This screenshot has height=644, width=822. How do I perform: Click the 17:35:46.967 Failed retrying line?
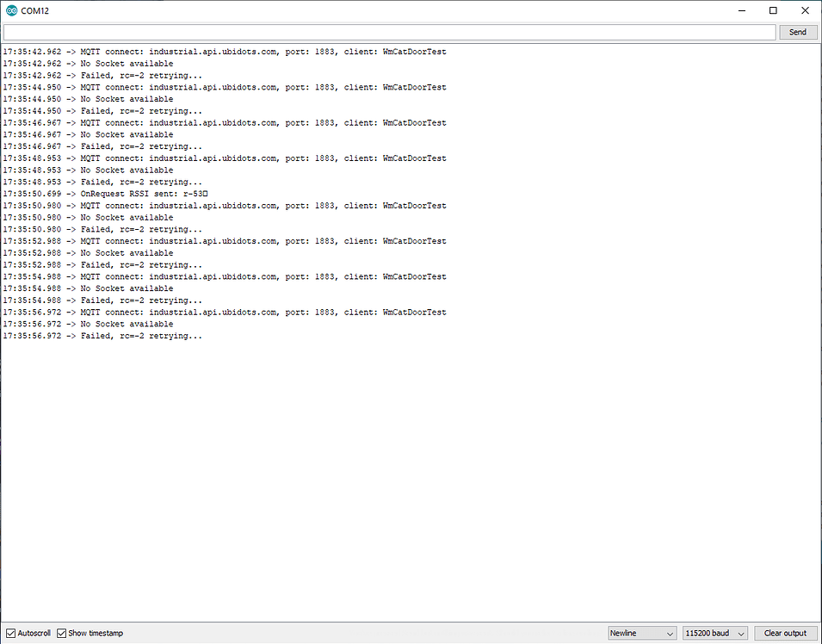102,146
